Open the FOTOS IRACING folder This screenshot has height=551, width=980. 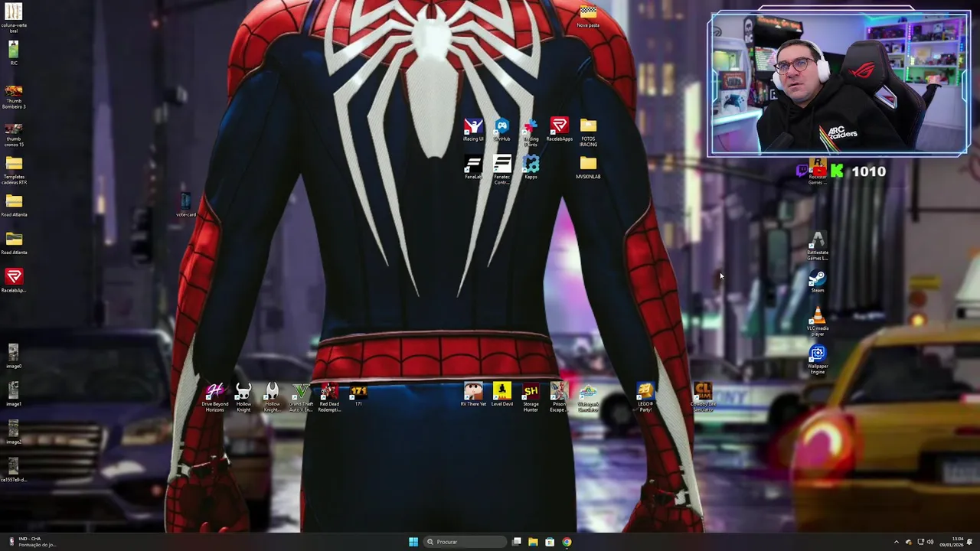[x=588, y=132]
